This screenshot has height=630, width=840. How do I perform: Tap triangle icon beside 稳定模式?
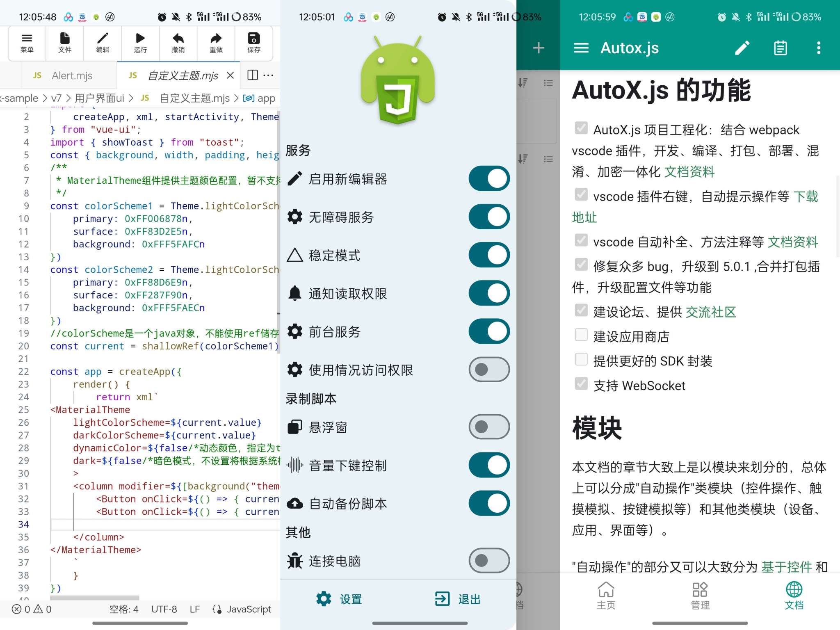pos(295,255)
